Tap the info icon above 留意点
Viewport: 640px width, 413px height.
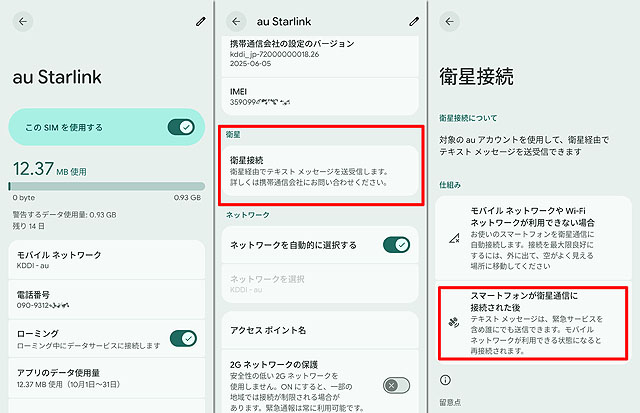coord(445,380)
